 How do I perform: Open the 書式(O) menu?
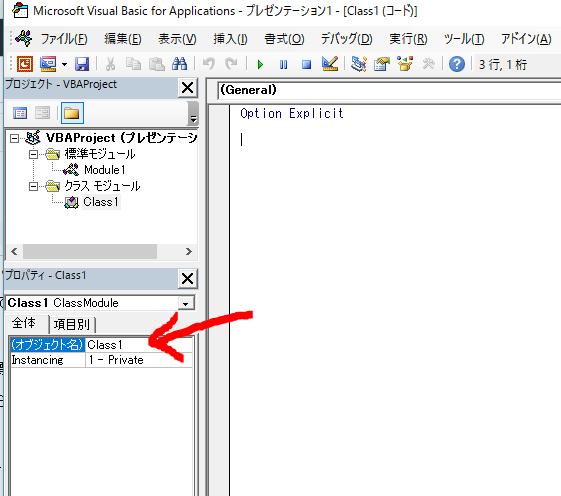(x=284, y=39)
